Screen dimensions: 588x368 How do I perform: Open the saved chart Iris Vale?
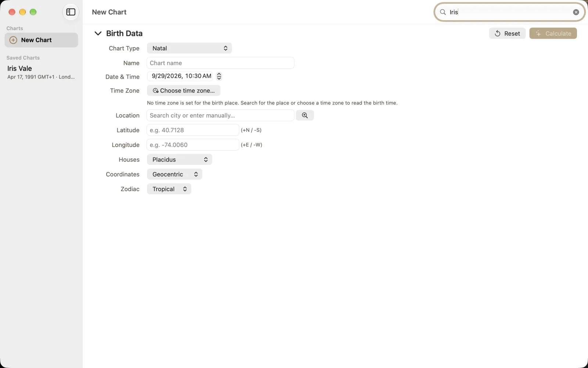41,72
